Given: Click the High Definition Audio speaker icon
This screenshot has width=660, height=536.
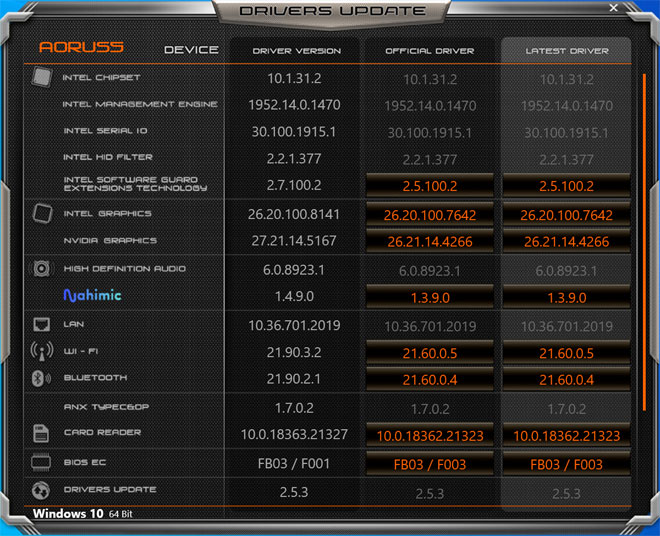Looking at the screenshot, I should coord(41,269).
